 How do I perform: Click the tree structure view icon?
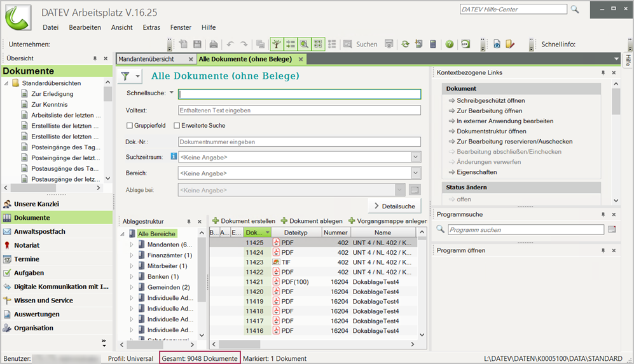point(276,44)
